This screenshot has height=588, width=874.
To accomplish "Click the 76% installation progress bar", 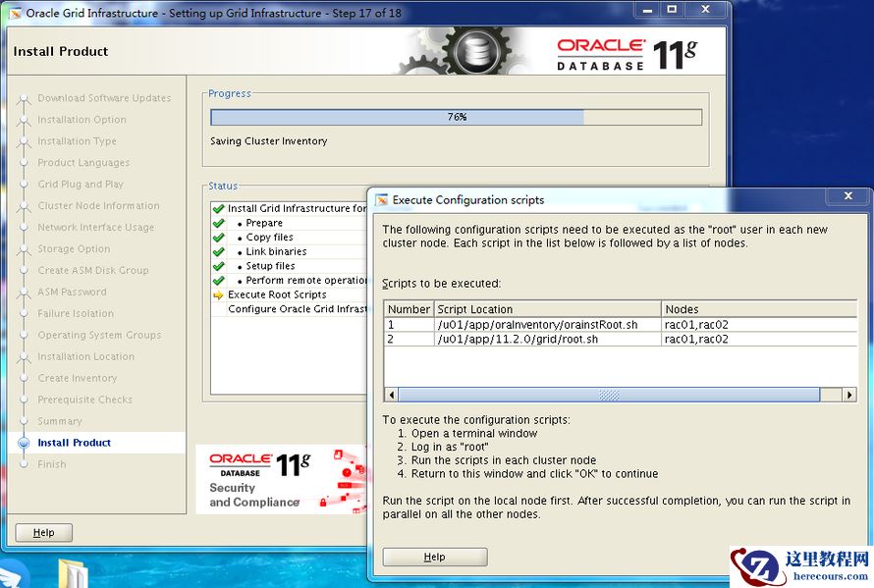I will point(456,117).
